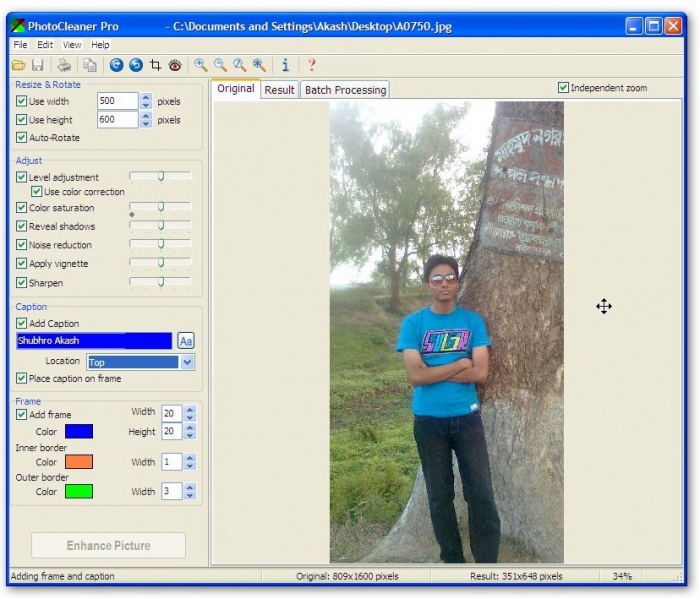Save using the floppy disk icon
The width and height of the screenshot is (700, 599).
tap(38, 66)
